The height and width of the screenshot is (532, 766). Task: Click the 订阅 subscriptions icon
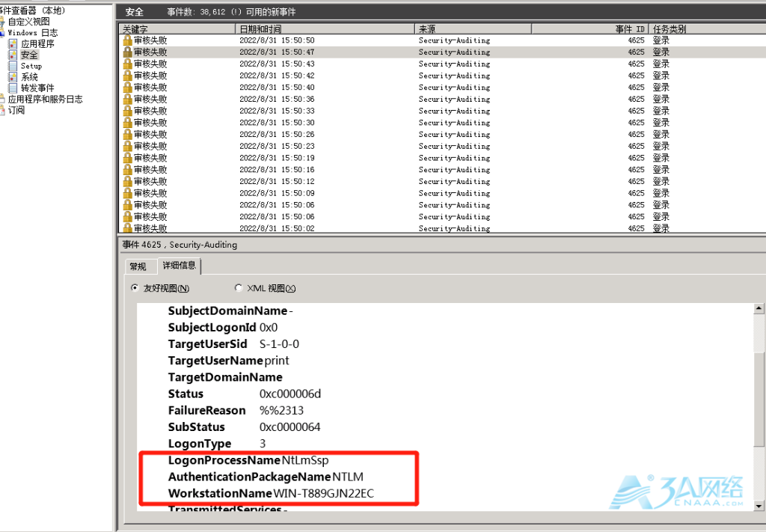[x=2, y=110]
